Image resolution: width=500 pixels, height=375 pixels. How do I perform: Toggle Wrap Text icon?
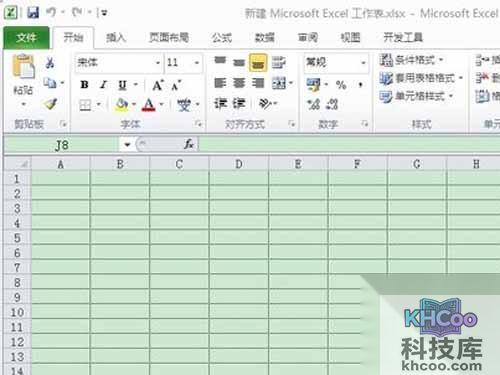pyautogui.click(x=278, y=62)
